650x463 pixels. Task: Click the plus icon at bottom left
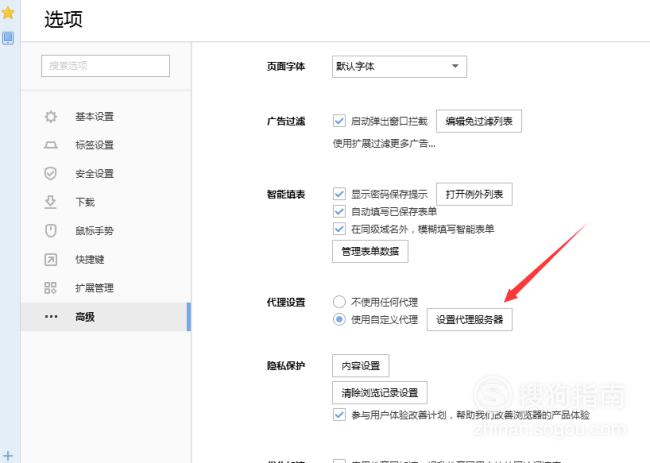click(8, 456)
